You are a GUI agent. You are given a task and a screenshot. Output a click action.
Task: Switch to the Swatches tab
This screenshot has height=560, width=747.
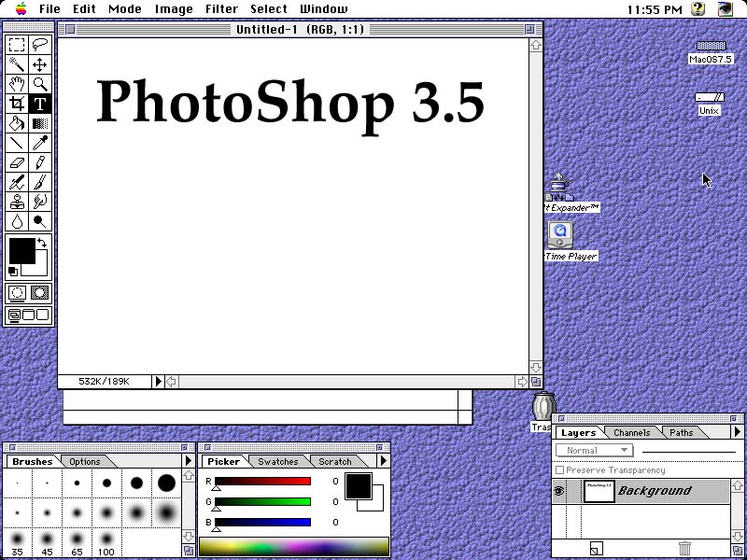click(277, 461)
